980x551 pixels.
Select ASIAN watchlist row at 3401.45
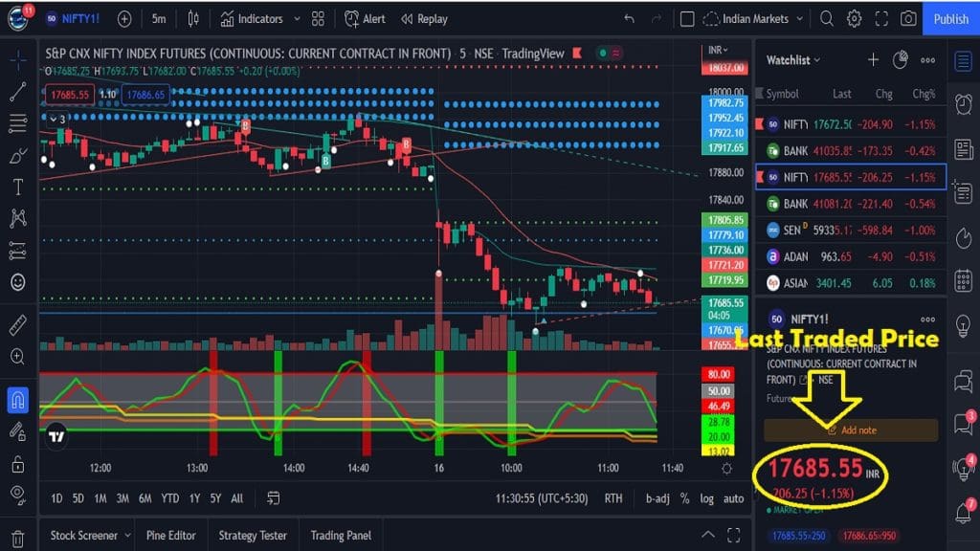pyautogui.click(x=851, y=283)
